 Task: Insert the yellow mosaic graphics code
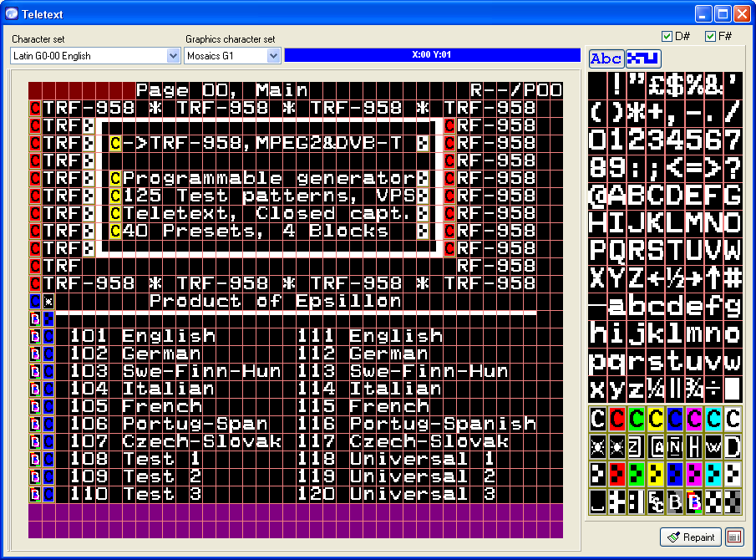[x=656, y=475]
